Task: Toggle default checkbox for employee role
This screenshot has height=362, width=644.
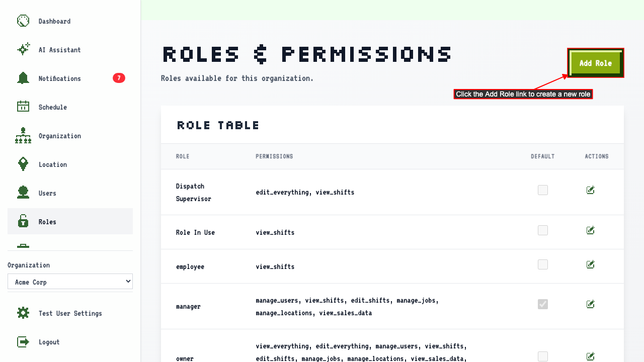Action: coord(543,264)
